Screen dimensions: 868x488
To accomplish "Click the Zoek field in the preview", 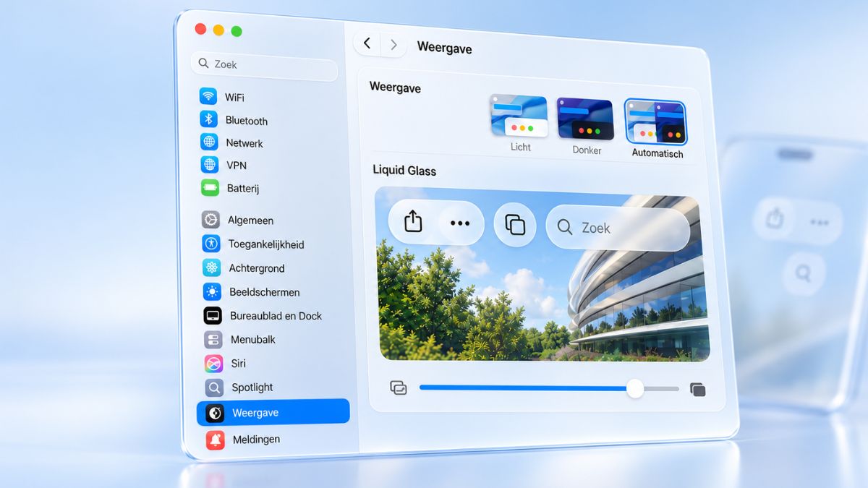I will [617, 228].
